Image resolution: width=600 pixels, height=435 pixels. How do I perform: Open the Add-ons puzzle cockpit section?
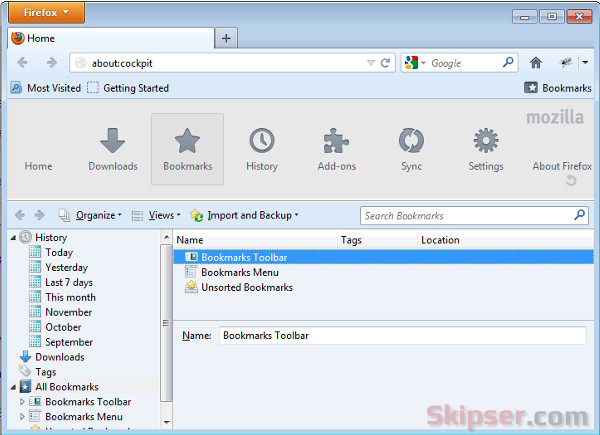point(337,150)
